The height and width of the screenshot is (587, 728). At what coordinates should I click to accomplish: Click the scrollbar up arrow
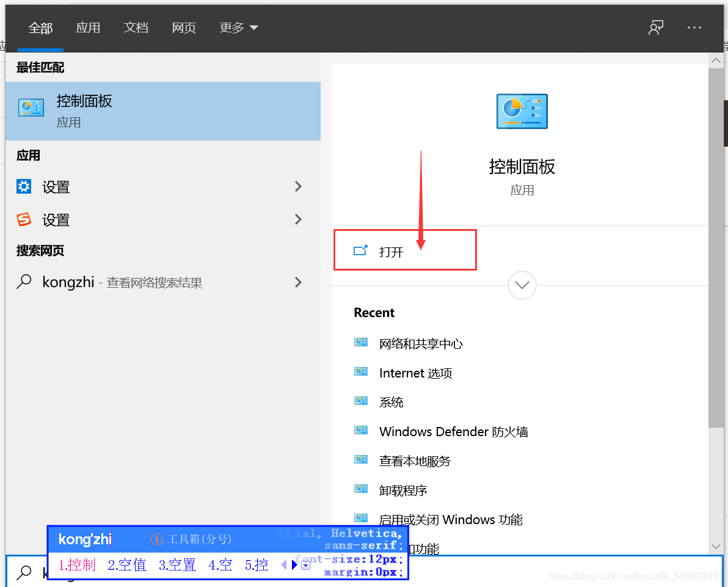tap(716, 60)
